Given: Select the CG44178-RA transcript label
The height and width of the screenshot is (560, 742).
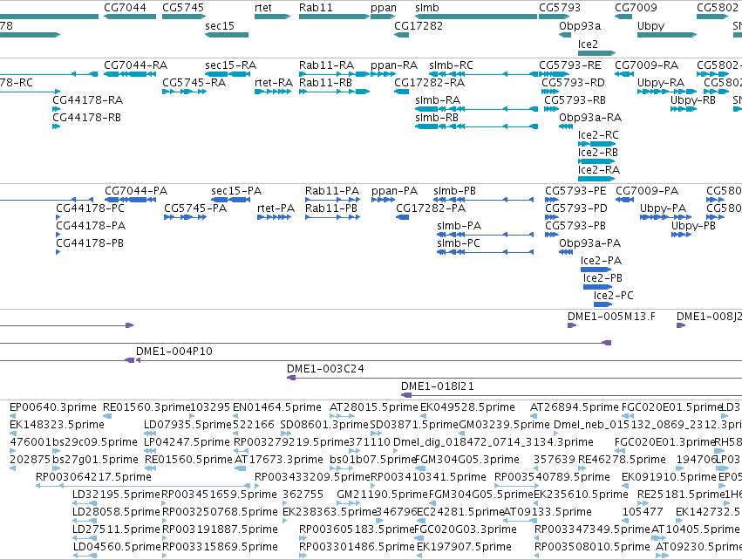Looking at the screenshot, I should [87, 100].
